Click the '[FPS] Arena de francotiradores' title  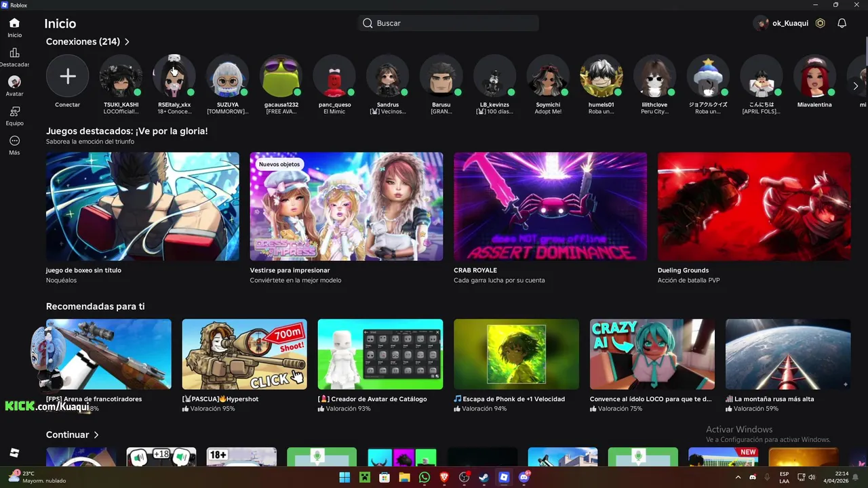pos(94,399)
